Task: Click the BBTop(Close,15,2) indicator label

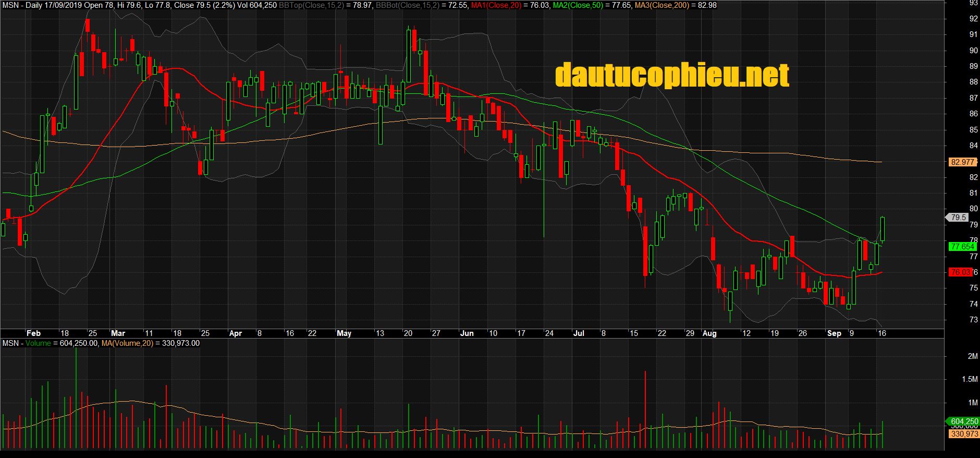Action: (x=311, y=5)
